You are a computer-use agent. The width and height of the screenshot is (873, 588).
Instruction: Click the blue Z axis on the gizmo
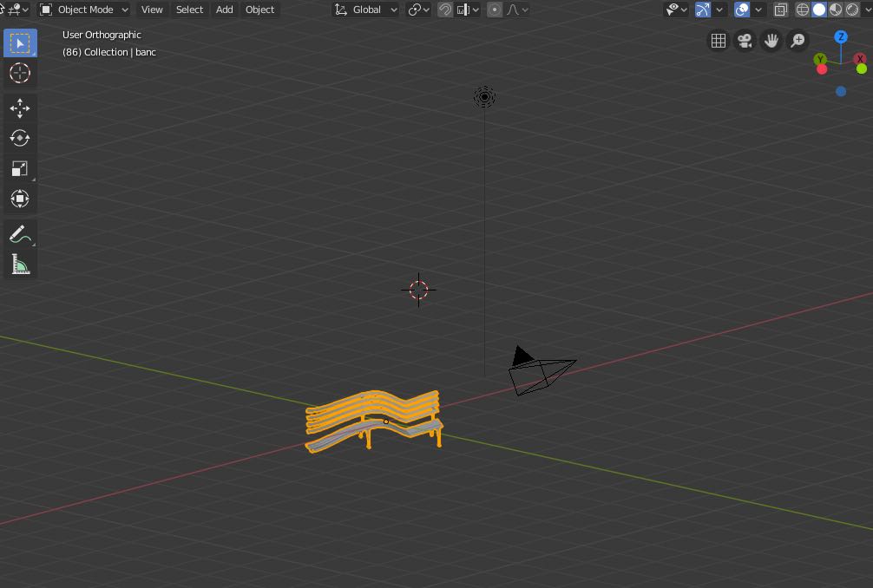pyautogui.click(x=840, y=37)
